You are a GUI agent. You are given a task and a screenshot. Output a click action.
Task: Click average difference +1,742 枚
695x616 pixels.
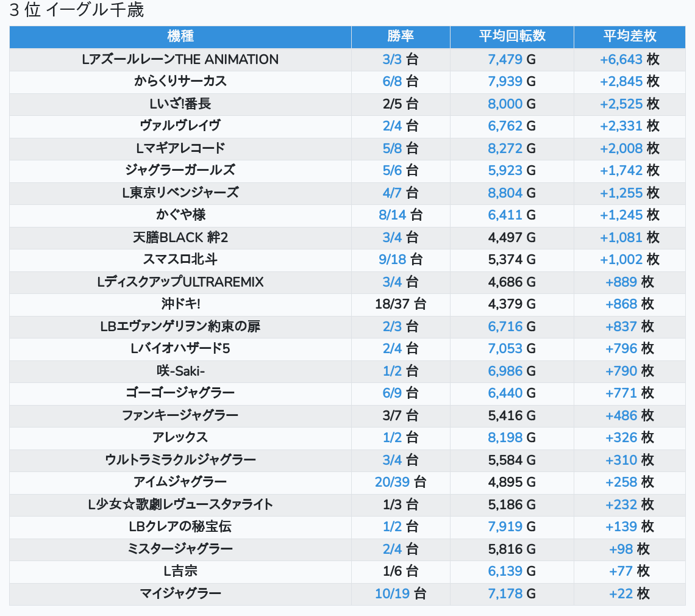pos(629,170)
